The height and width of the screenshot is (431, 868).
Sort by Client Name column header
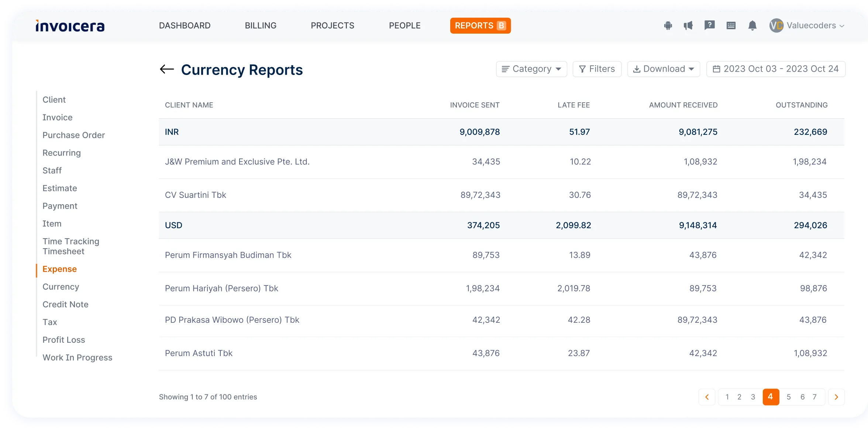pos(189,105)
